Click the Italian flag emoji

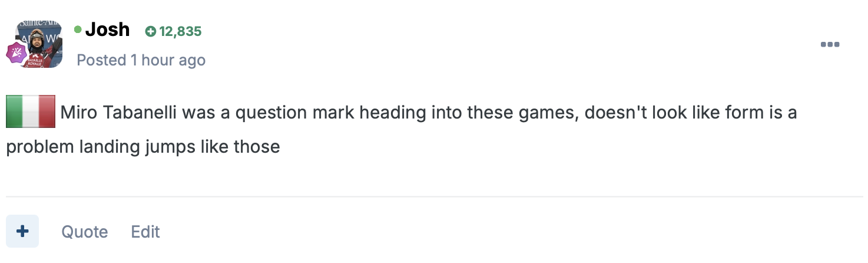coord(31,111)
